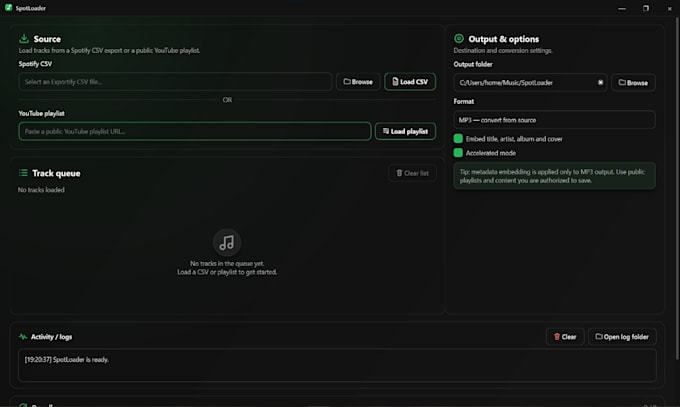Click the 'Format' label

[x=464, y=101]
